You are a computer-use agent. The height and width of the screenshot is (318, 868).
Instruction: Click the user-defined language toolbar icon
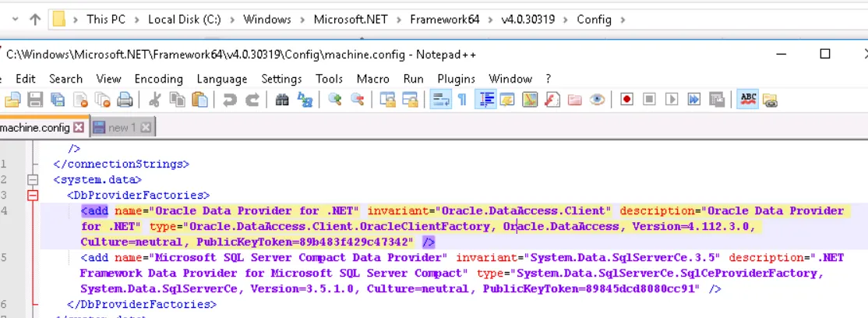point(507,100)
